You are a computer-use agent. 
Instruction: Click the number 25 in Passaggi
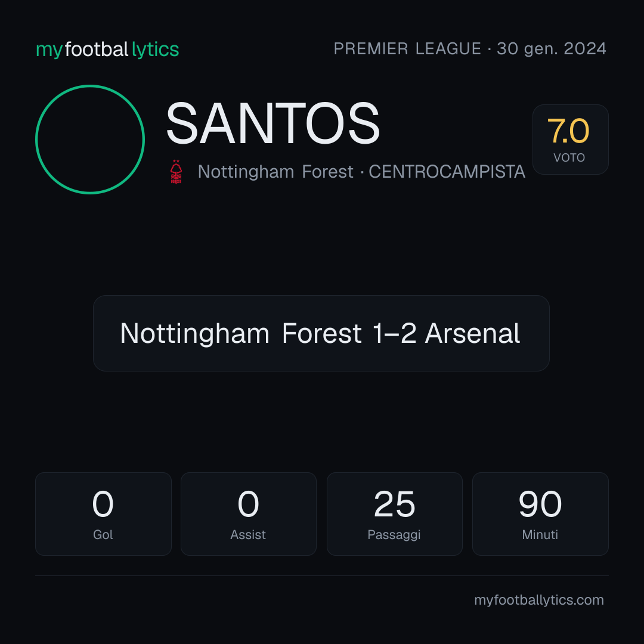[394, 504]
